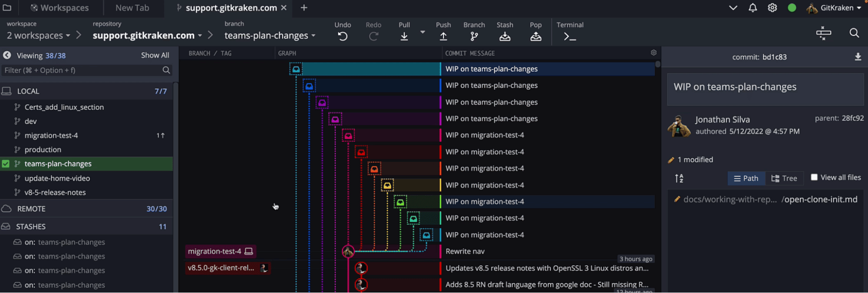Open the Pull options dropdown arrow
Screen dimensions: 868x293
point(422,32)
